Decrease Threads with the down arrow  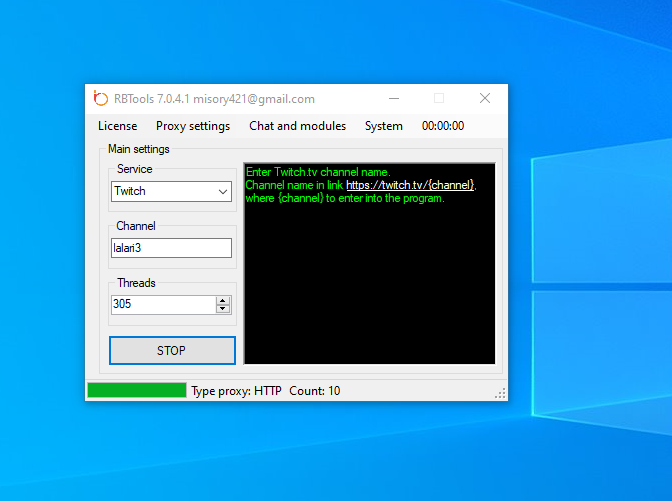coord(223,309)
